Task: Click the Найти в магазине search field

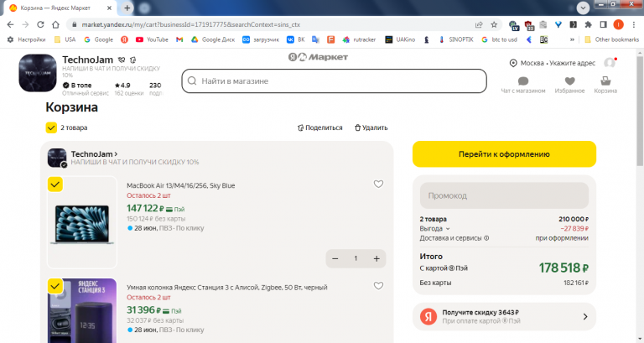Action: coord(334,81)
